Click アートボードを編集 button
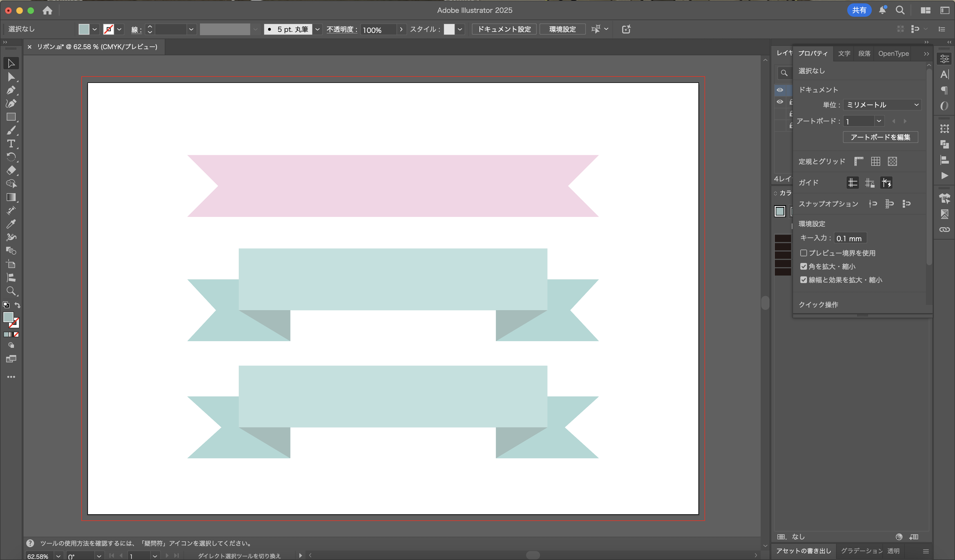 click(880, 137)
